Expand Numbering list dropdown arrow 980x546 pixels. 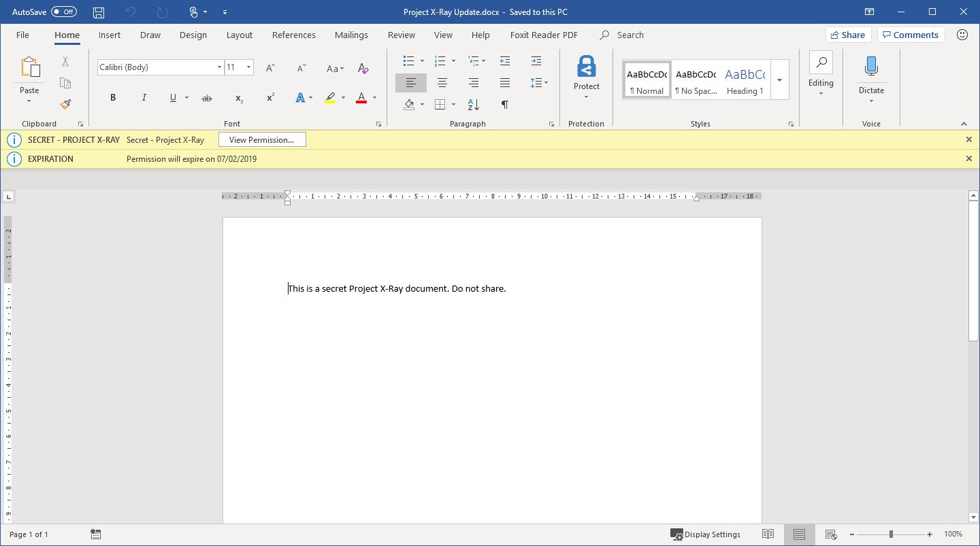coord(453,61)
